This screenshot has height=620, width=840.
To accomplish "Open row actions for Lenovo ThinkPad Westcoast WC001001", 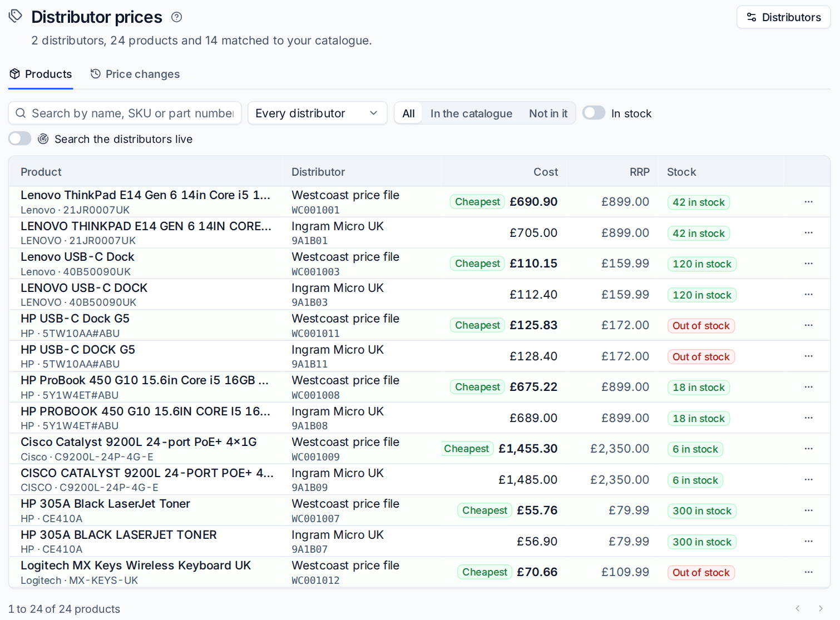I will [x=808, y=202].
